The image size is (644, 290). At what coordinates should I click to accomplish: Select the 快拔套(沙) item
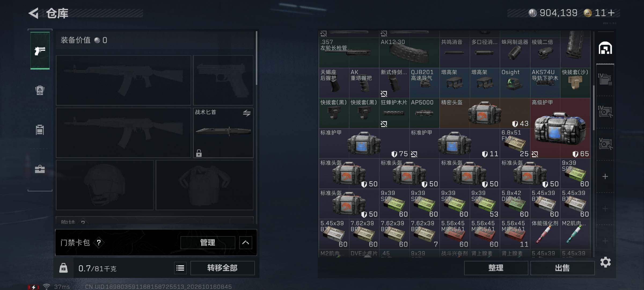(575, 83)
